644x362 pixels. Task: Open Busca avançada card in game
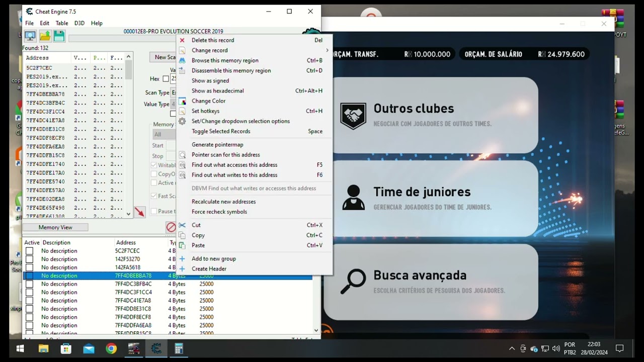[x=431, y=282]
